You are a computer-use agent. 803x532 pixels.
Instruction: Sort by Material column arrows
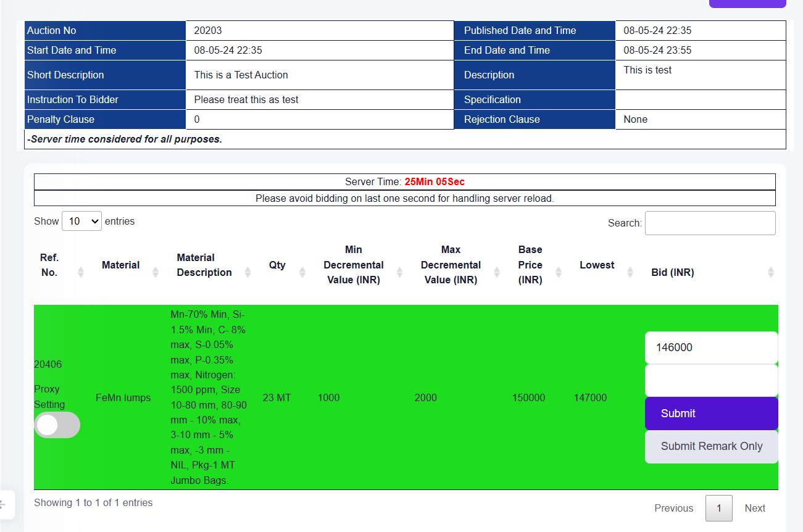coord(156,272)
